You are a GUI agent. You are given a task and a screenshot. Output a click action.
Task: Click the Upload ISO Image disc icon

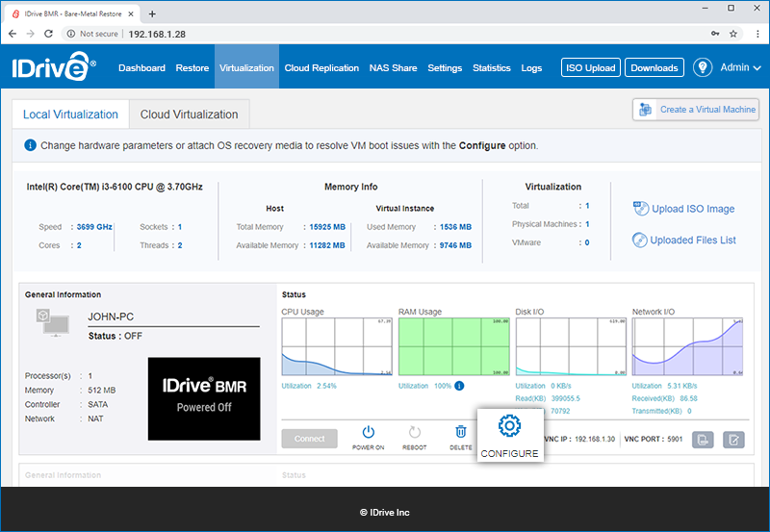(641, 209)
